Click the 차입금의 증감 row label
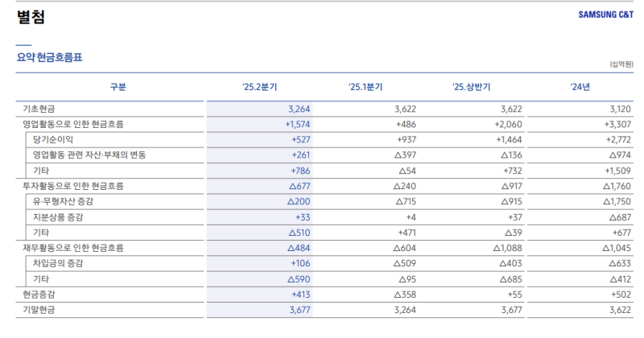The width and height of the screenshot is (644, 338). point(58,263)
